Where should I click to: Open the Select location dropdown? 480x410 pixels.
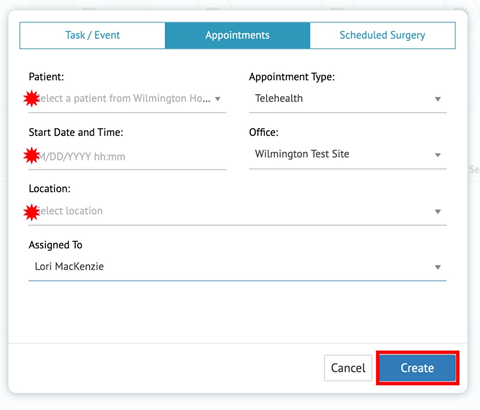coord(237,211)
